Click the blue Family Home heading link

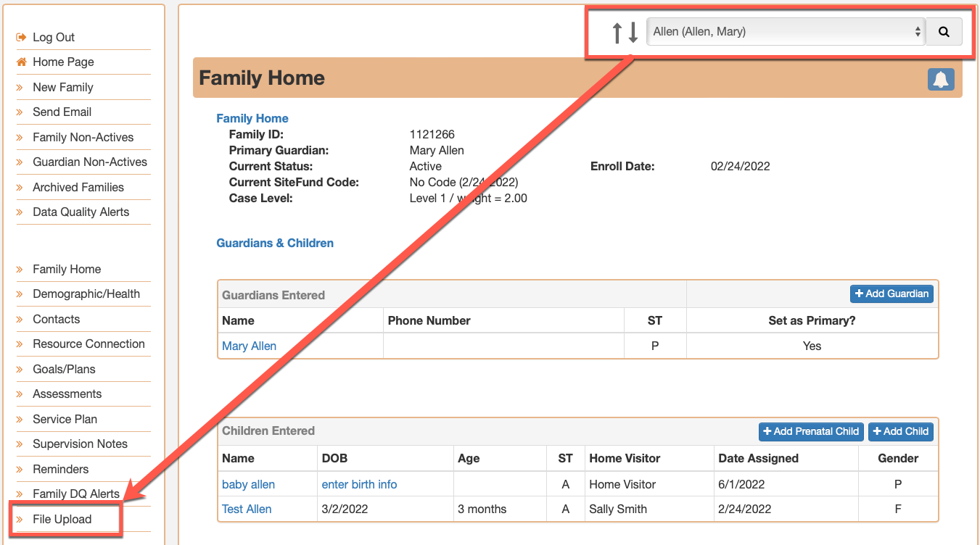(252, 118)
